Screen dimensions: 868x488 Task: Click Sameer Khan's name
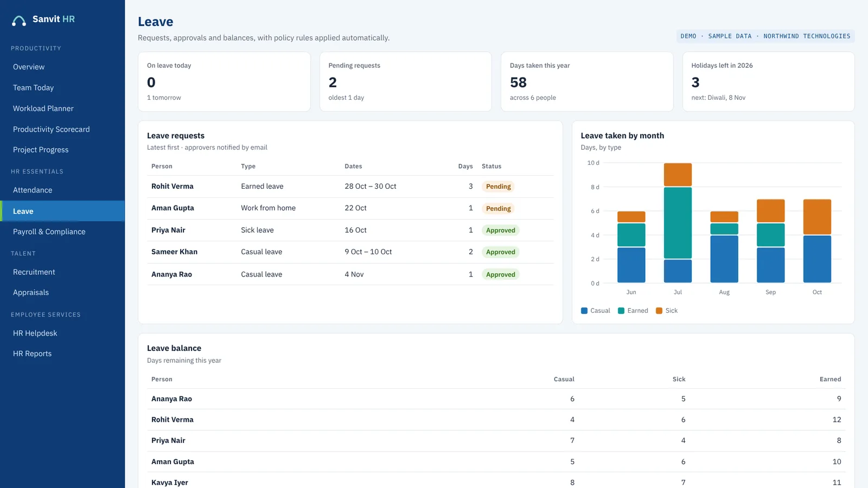174,252
